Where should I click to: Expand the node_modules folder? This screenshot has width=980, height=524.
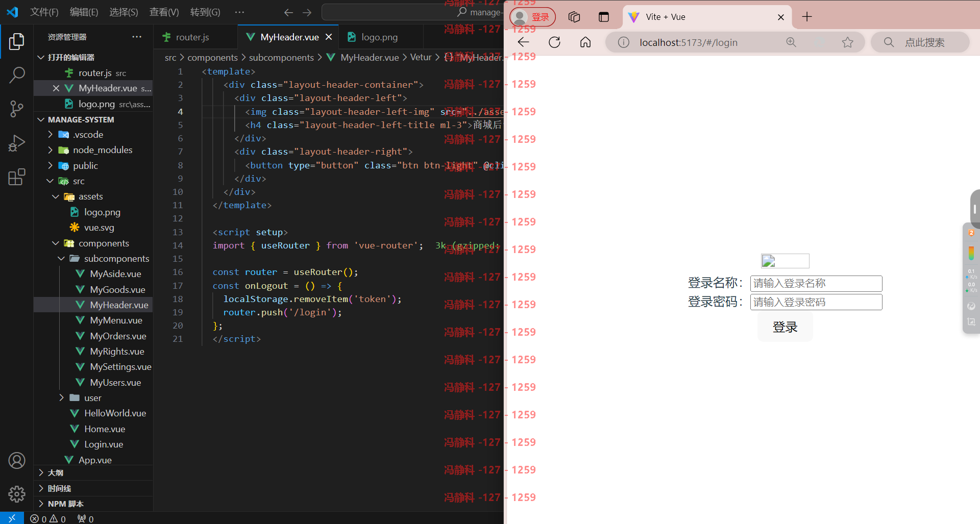tap(50, 150)
